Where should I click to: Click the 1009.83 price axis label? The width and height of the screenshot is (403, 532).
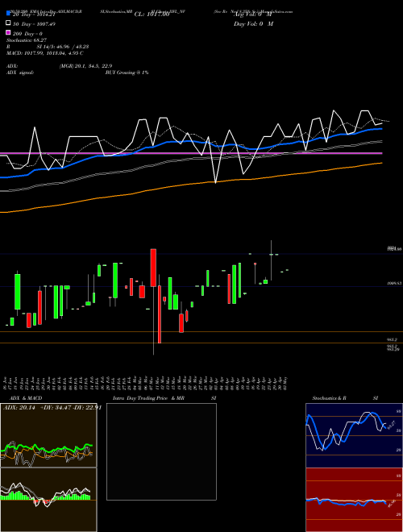(x=395, y=283)
